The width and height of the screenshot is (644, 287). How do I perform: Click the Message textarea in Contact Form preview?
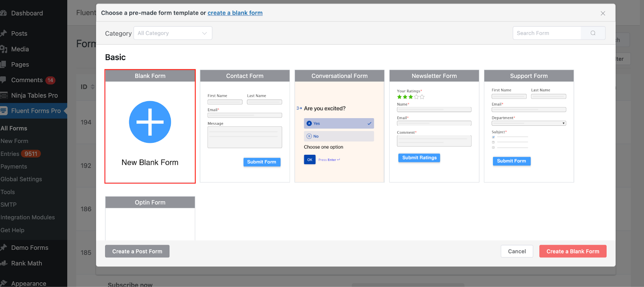point(245,137)
